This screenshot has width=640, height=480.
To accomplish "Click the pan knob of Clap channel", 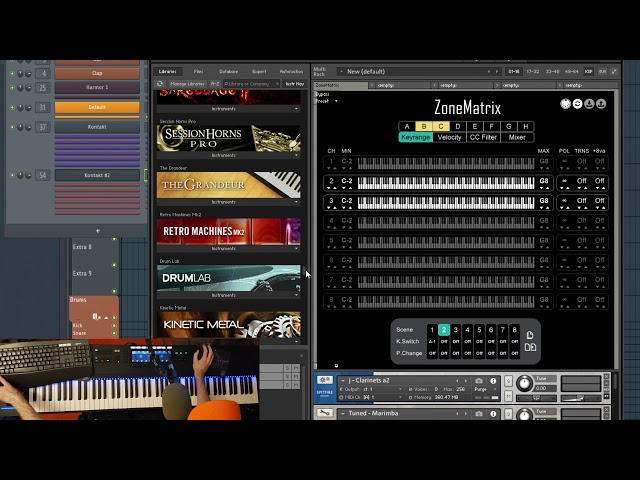I will (x=20, y=73).
